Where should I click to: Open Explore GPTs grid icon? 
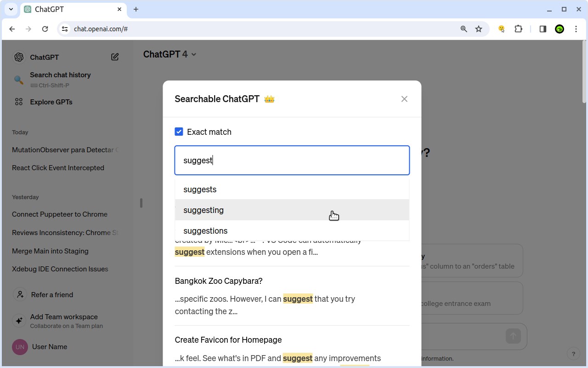tap(19, 102)
